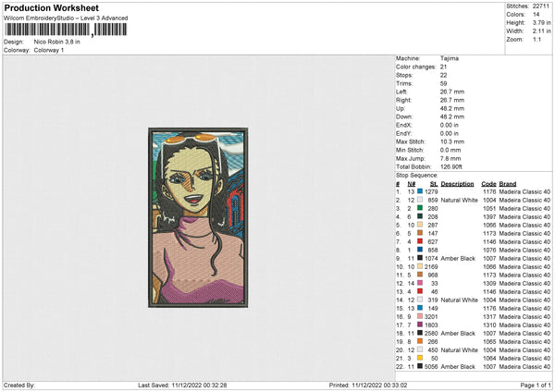
Task: Select the green swatch in the 280-stitch row
Action: point(420,208)
